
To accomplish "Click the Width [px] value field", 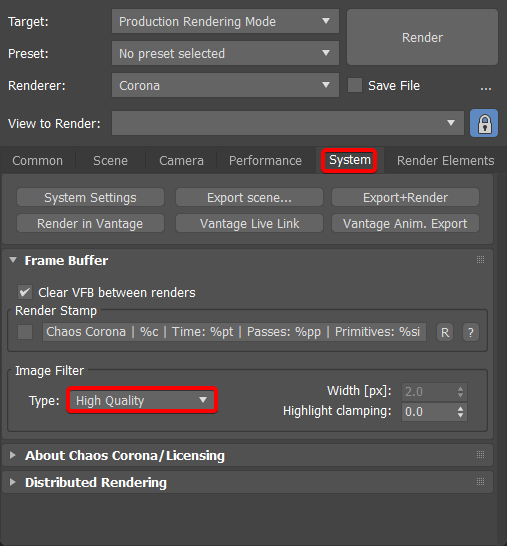I will point(429,392).
